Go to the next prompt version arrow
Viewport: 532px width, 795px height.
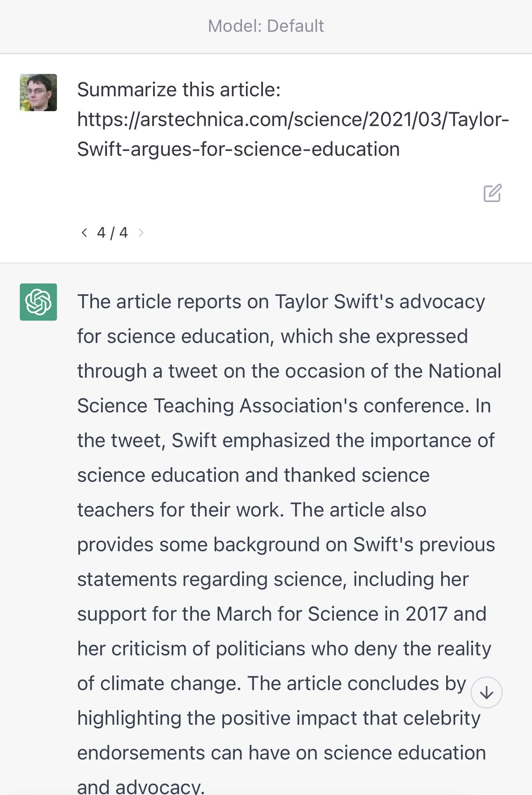(141, 233)
